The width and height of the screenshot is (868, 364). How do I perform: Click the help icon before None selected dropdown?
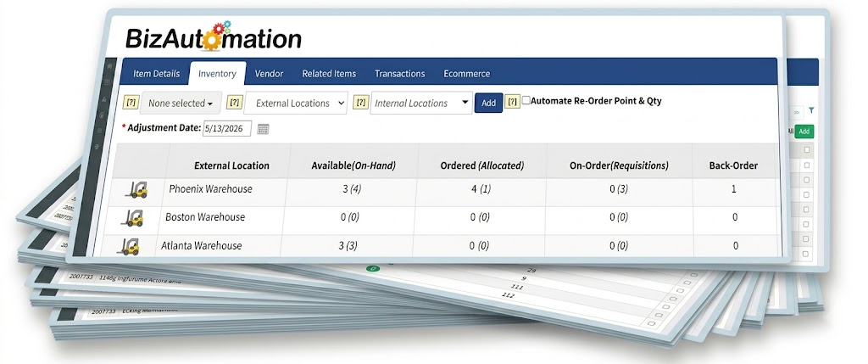(131, 103)
